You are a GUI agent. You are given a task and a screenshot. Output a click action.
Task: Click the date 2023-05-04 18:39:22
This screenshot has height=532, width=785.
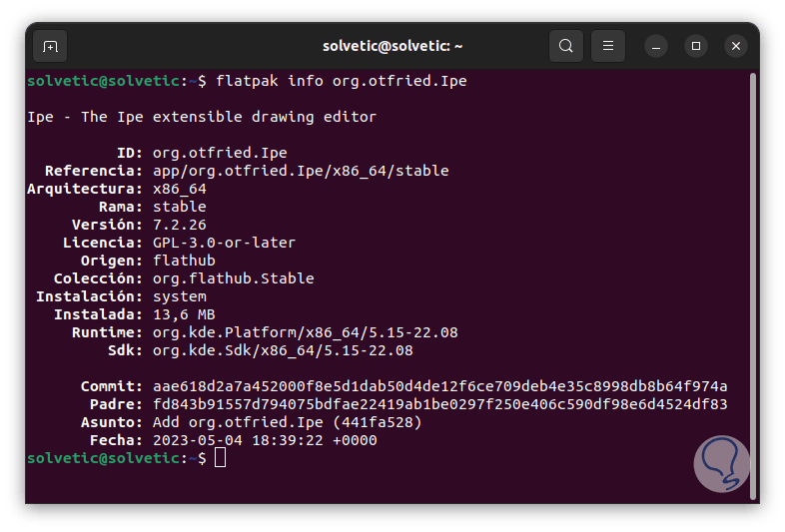coord(265,440)
